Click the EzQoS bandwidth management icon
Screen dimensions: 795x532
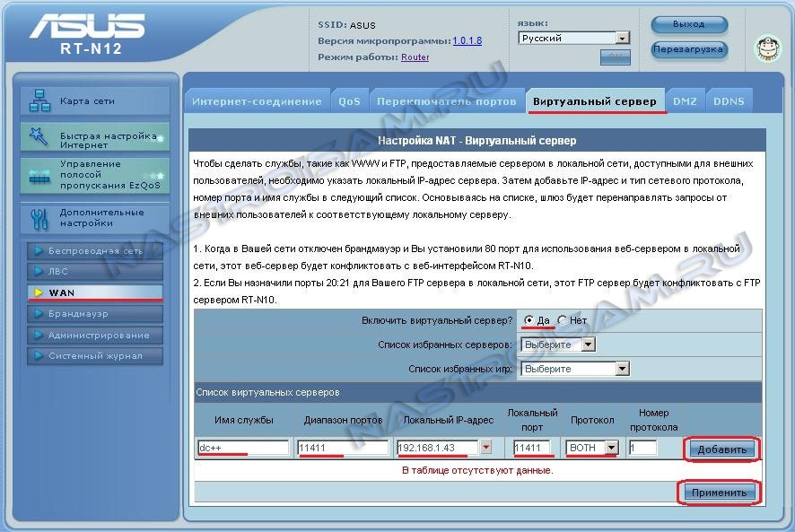point(39,176)
